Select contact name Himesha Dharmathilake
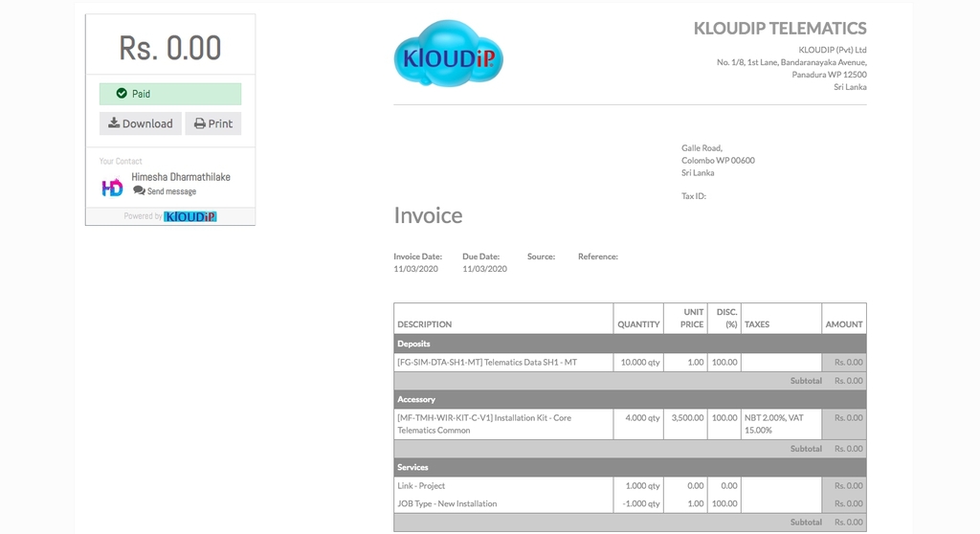The height and width of the screenshot is (534, 980). [181, 177]
